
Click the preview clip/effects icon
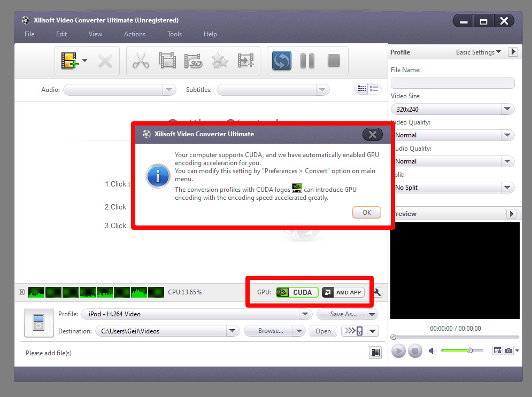(x=497, y=351)
